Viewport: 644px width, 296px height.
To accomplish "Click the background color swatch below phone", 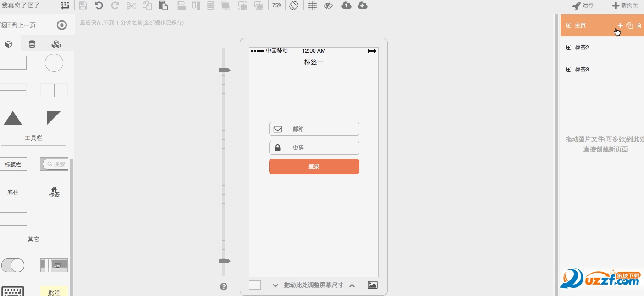I will pos(255,285).
